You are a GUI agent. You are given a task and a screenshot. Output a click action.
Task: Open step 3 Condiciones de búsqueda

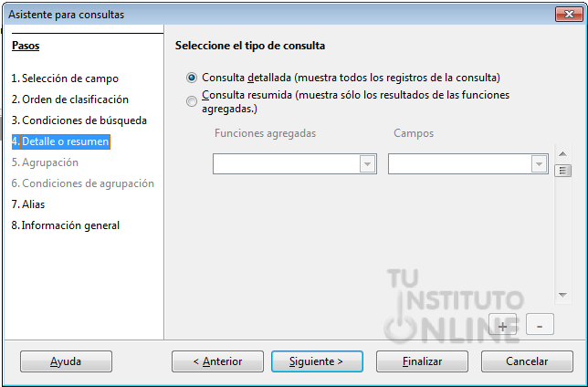(79, 120)
